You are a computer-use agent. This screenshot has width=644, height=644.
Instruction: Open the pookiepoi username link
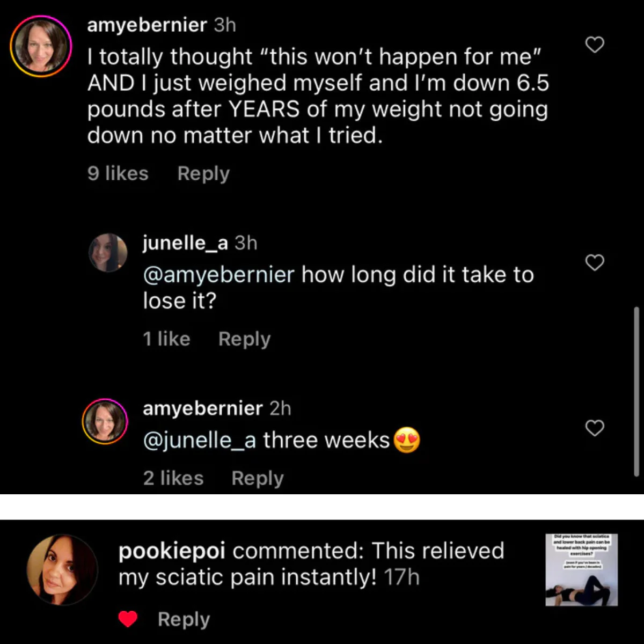click(171, 551)
